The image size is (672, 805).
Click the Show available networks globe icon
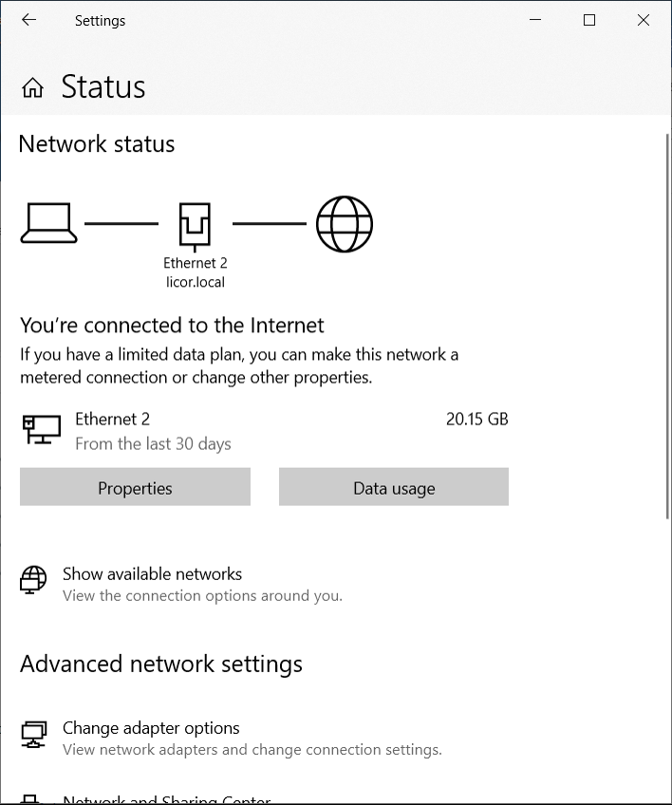33,580
